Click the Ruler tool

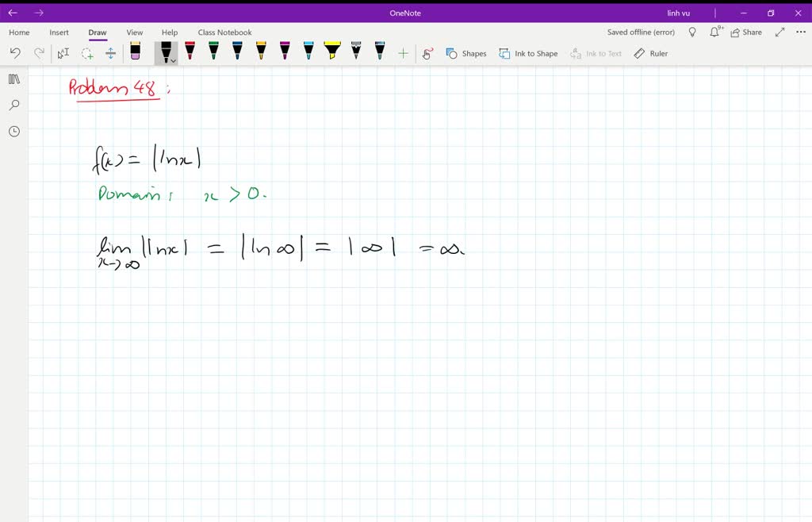pos(650,53)
